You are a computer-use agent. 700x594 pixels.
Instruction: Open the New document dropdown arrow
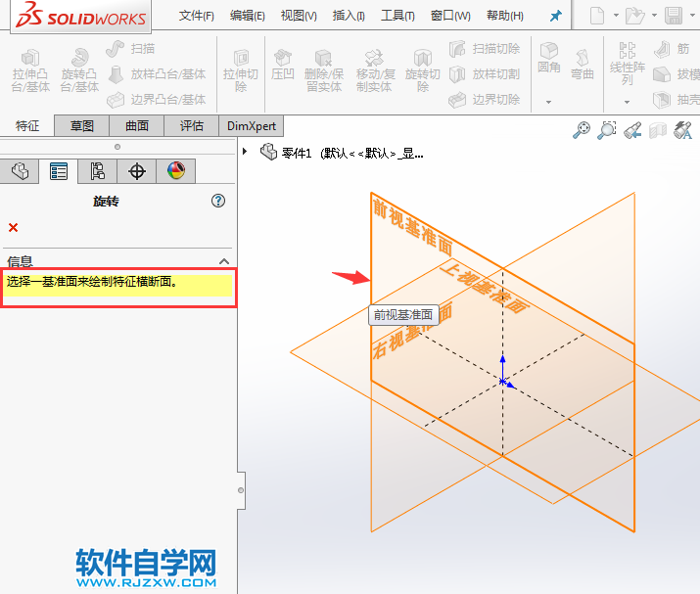(616, 16)
